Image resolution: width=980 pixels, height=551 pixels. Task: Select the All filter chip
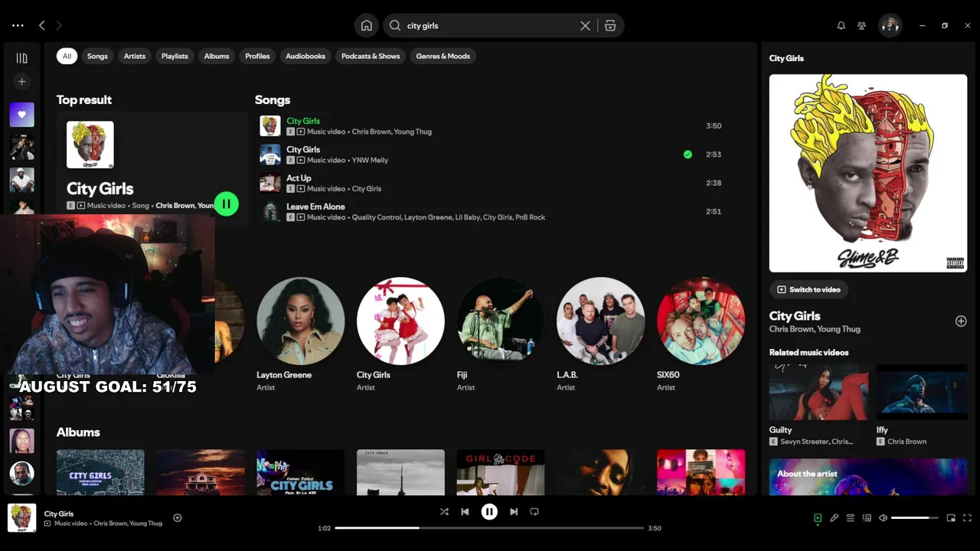point(67,56)
